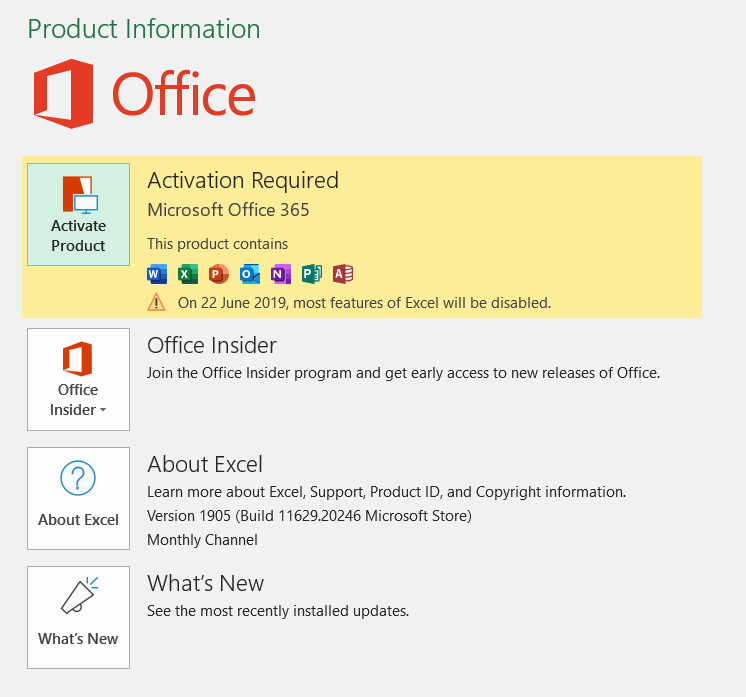Click the Access app icon
746x697 pixels.
click(343, 274)
